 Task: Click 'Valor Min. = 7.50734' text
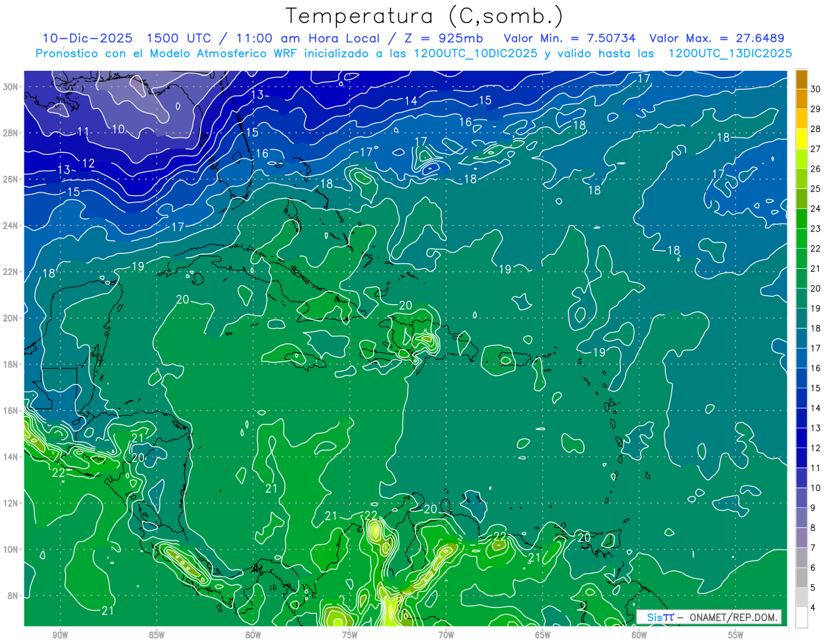pyautogui.click(x=570, y=38)
